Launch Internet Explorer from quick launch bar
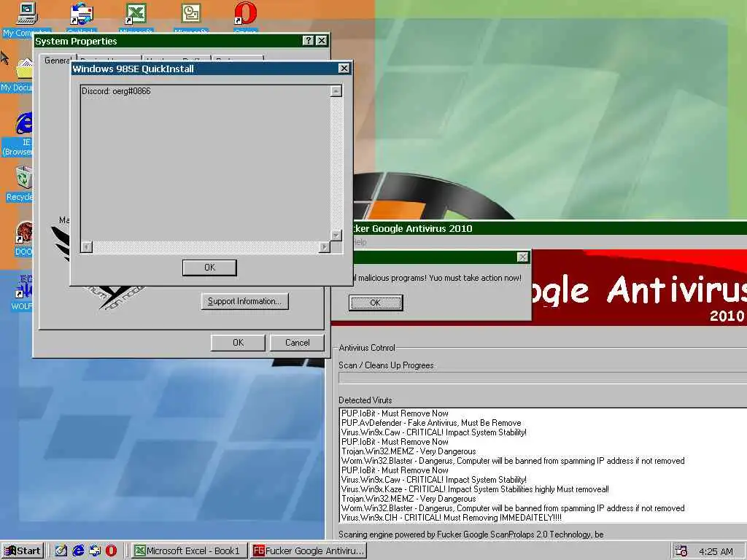 click(x=77, y=551)
